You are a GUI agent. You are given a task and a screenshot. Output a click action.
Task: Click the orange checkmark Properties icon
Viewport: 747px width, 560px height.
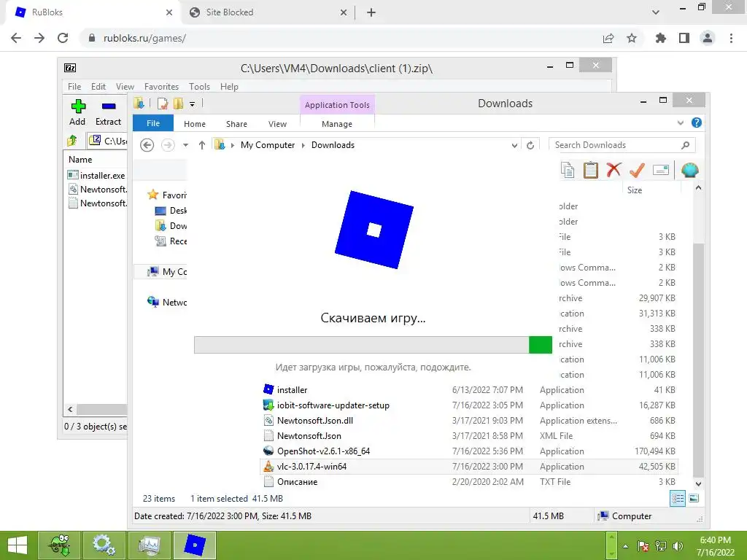pos(637,169)
